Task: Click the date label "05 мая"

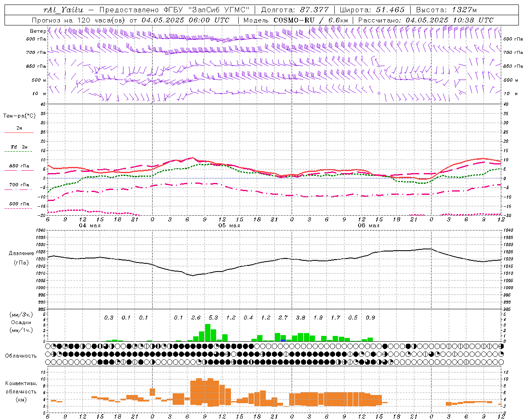Action: click(x=229, y=226)
